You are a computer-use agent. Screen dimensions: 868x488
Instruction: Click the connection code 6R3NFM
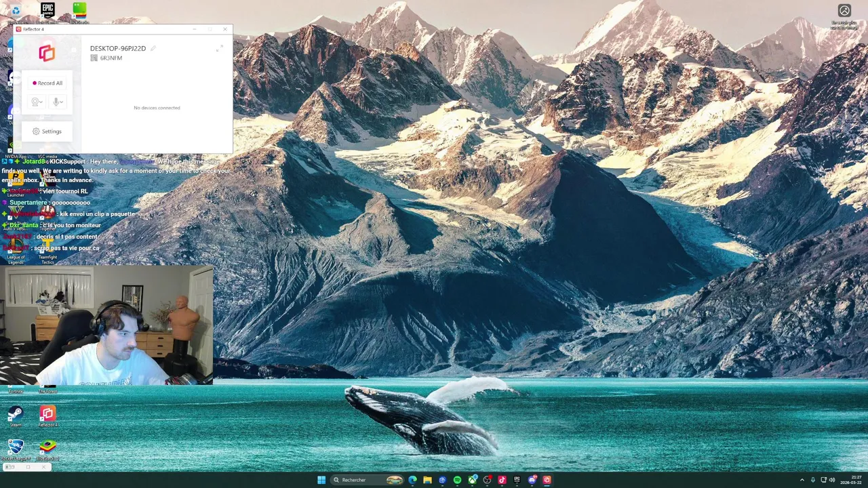coord(111,58)
